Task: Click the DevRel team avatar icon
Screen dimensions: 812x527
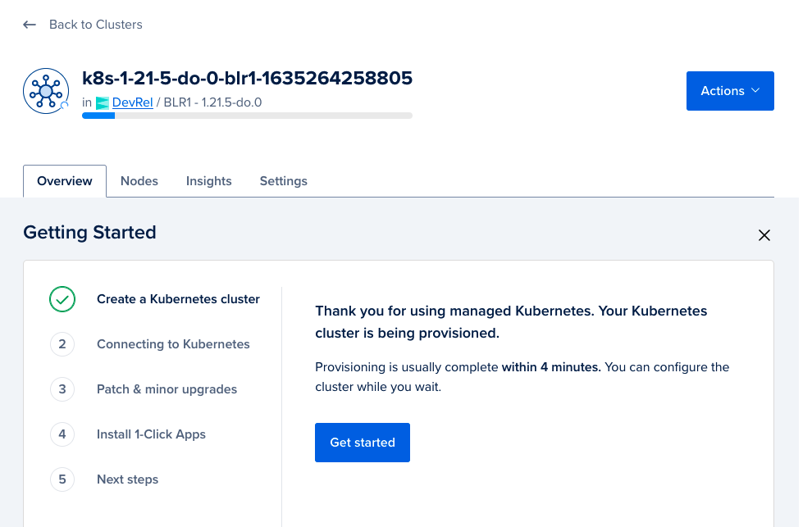Action: pyautogui.click(x=101, y=102)
